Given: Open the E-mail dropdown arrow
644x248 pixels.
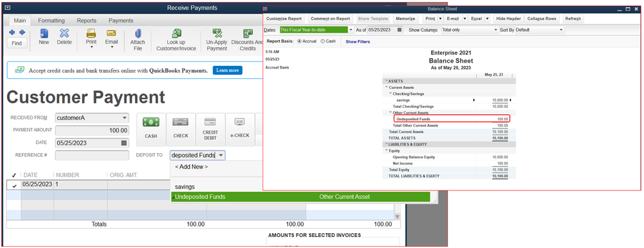Looking at the screenshot, I should coord(465,19).
